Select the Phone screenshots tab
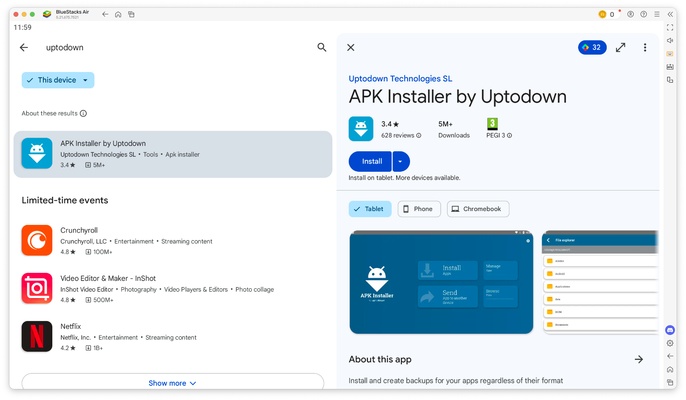Viewport: 686px width, 400px height. [x=419, y=209]
